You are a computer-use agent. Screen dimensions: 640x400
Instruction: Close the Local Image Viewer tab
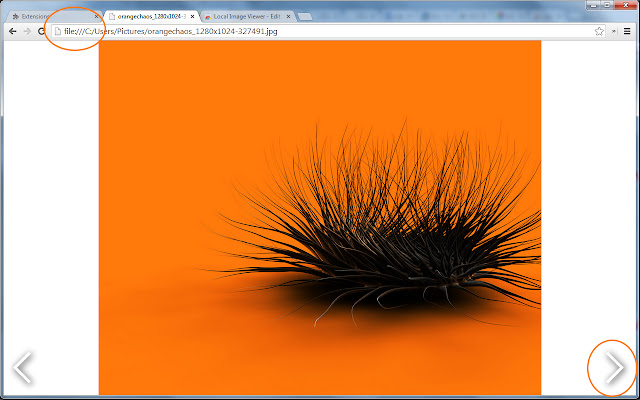[x=286, y=17]
